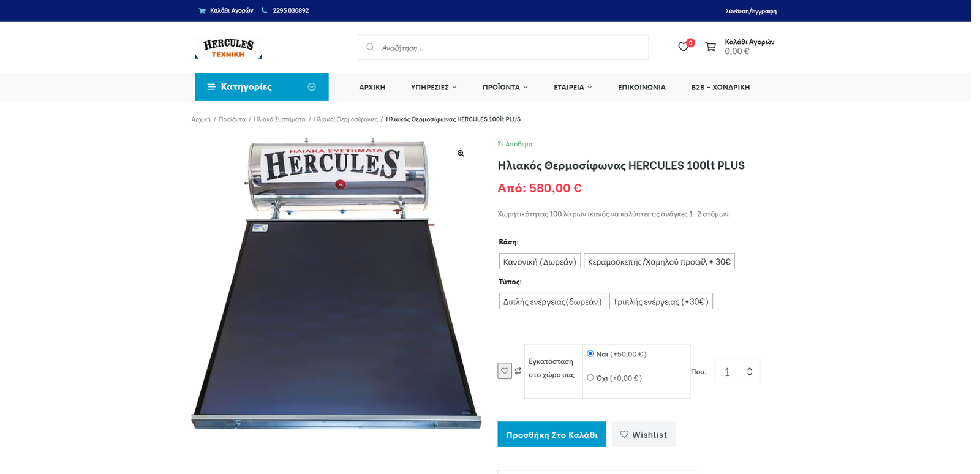Select 'Όχι (+0,00 €)' installation radio
The height and width of the screenshot is (474, 980).
(590, 377)
